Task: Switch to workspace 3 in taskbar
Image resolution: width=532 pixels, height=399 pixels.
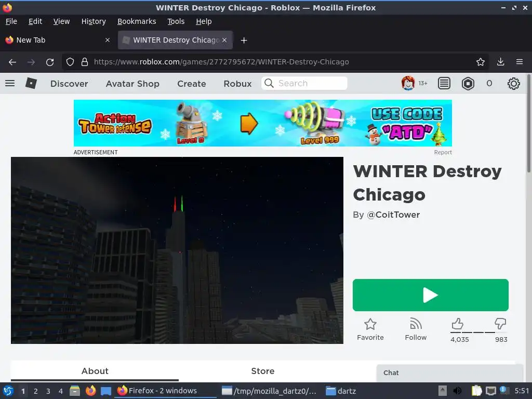Action: [48, 391]
